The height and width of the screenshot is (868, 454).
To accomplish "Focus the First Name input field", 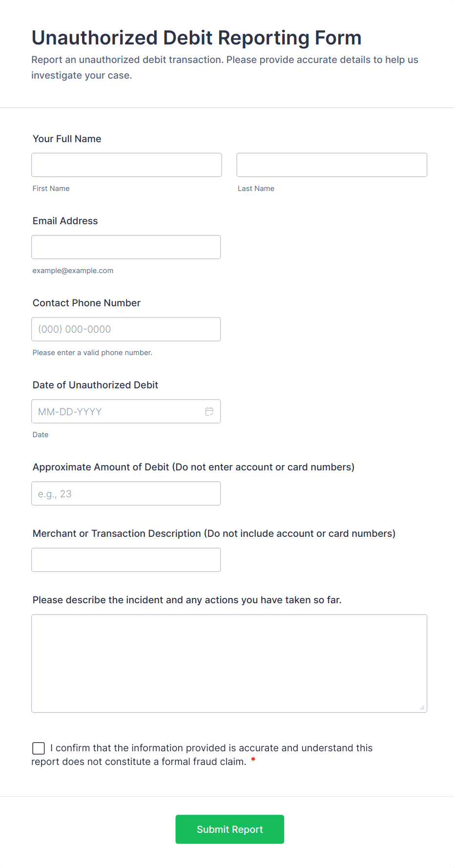I will point(126,165).
